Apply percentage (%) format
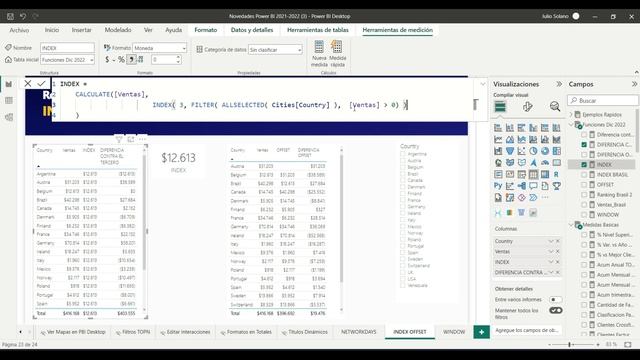The image size is (640, 360). click(121, 60)
